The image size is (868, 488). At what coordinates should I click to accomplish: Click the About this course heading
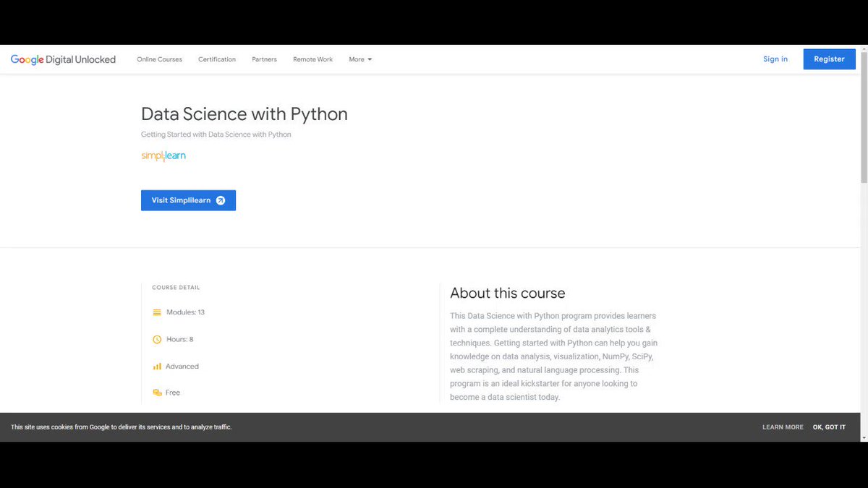coord(508,293)
